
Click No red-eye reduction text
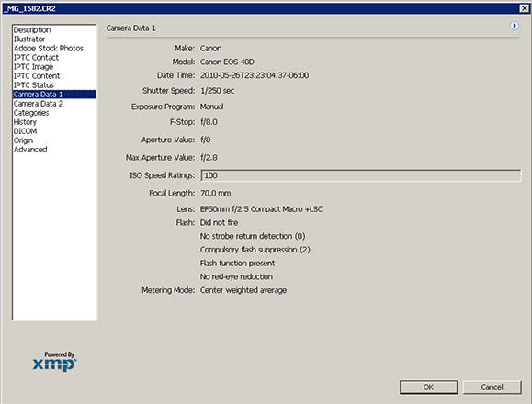[x=236, y=276]
